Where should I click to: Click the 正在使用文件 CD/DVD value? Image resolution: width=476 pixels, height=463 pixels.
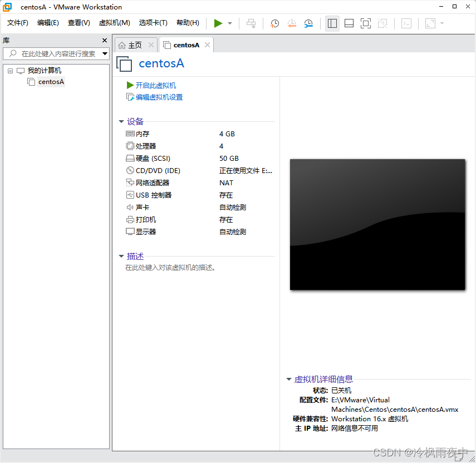tap(246, 171)
